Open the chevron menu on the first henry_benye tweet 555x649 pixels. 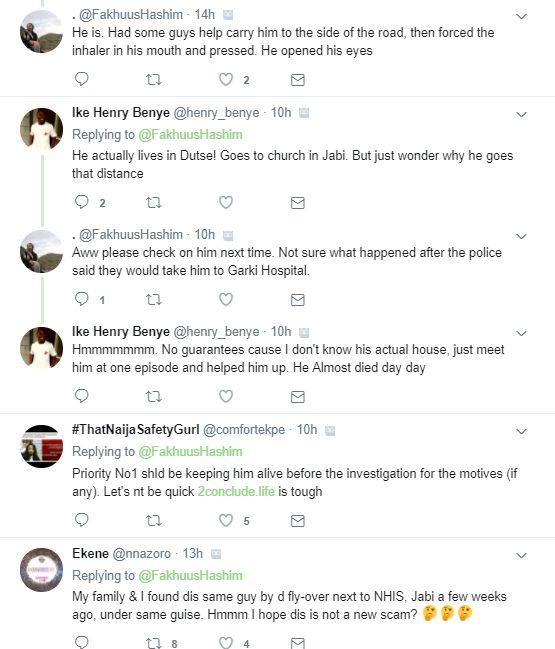click(x=521, y=114)
